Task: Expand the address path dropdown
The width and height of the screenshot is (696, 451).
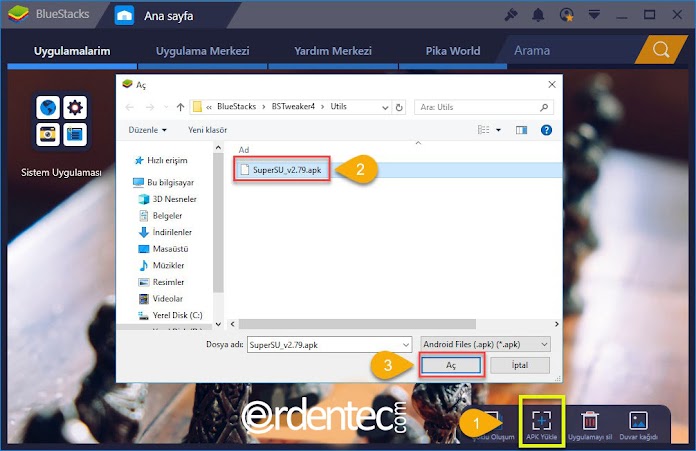Action: click(385, 107)
